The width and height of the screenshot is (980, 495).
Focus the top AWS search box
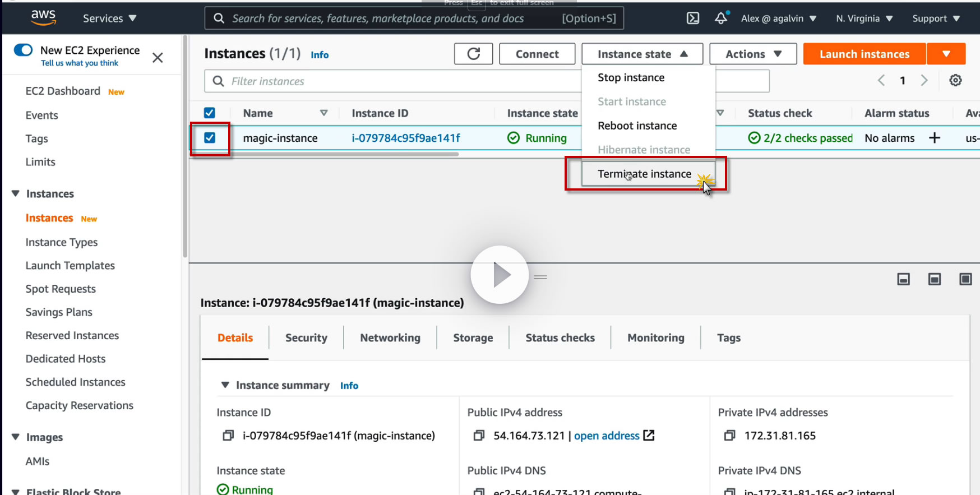pos(414,18)
